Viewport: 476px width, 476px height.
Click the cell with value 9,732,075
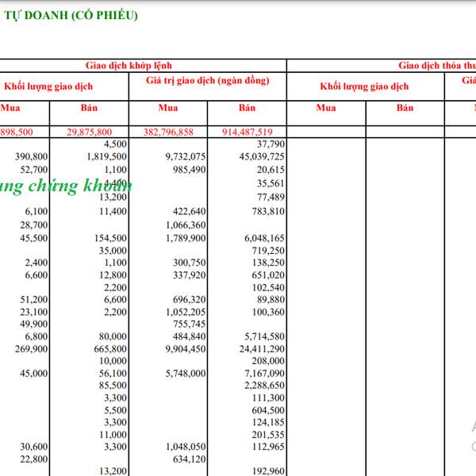186,156
